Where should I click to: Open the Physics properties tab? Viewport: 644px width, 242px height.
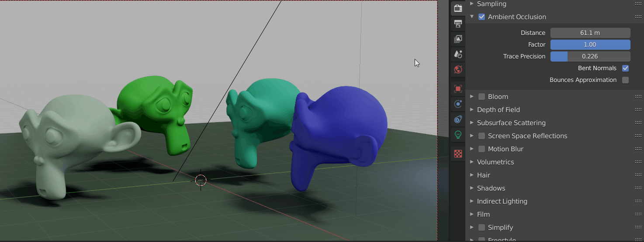pyautogui.click(x=458, y=104)
